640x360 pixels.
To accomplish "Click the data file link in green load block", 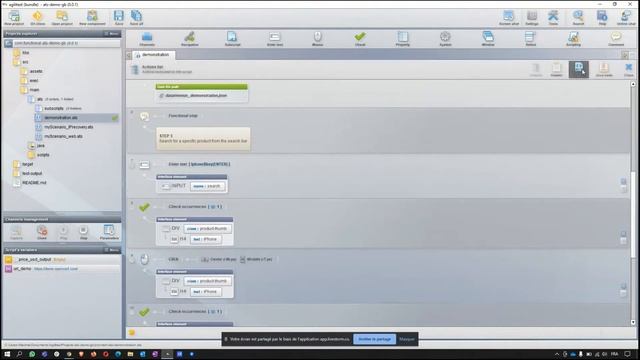I will tap(196, 96).
